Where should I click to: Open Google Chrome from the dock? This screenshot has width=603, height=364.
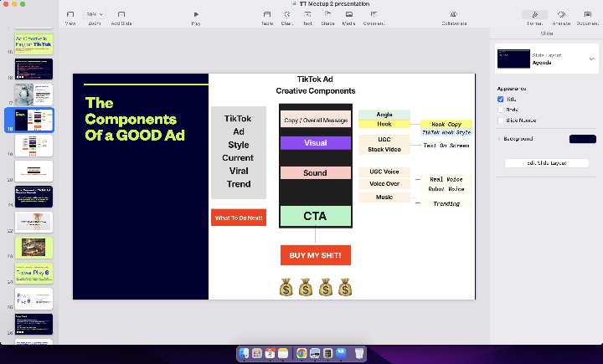pyautogui.click(x=301, y=354)
